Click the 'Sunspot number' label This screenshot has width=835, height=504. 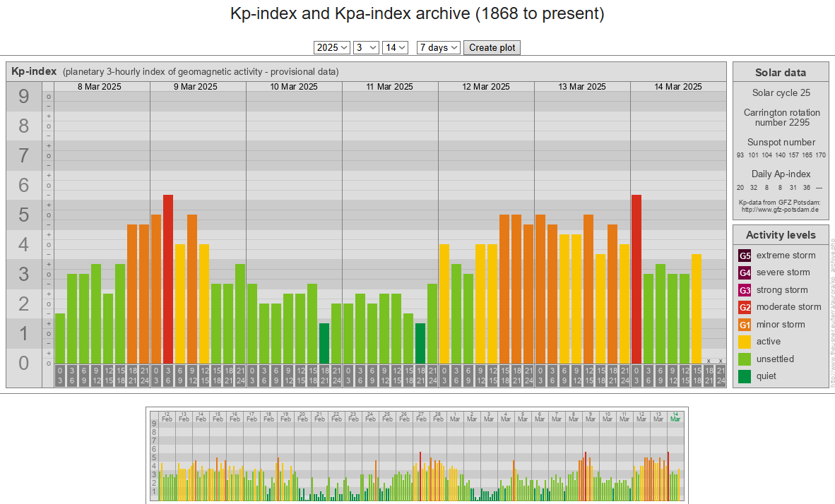(781, 142)
